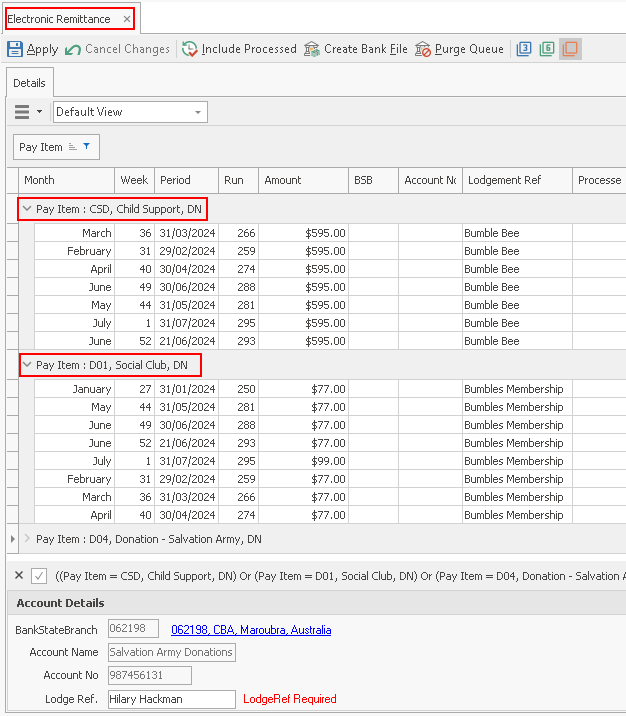Click the $99.00 amount cell
Viewport: 626px width, 716px height.
303,461
